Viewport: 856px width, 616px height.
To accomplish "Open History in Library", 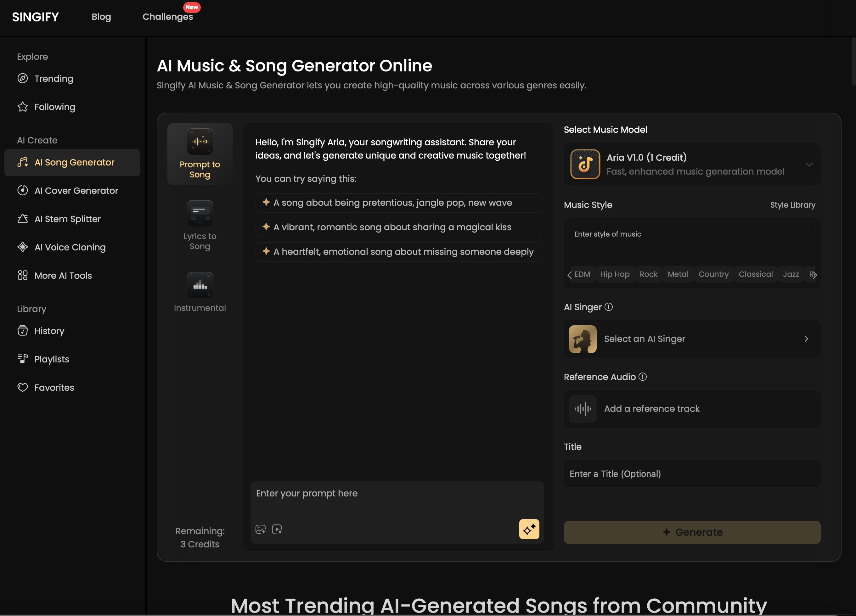I will (x=72, y=331).
